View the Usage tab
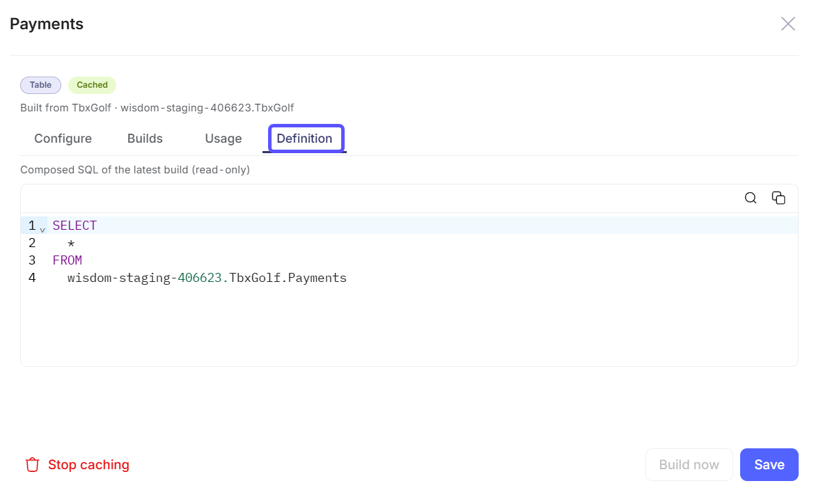Screen dimensions: 823x504 point(223,139)
